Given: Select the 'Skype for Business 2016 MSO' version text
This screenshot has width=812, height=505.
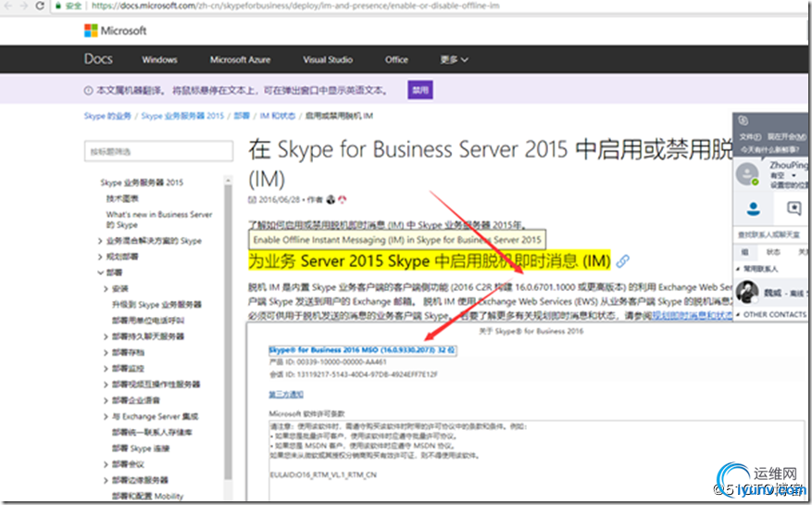Looking at the screenshot, I should pyautogui.click(x=362, y=350).
